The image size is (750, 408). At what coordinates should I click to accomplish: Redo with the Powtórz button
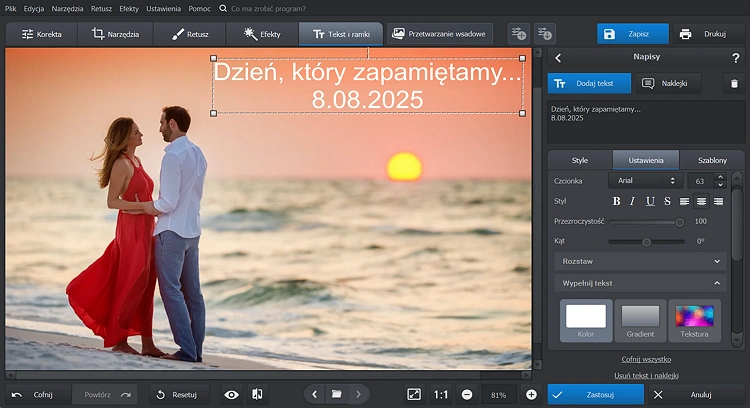click(x=104, y=395)
